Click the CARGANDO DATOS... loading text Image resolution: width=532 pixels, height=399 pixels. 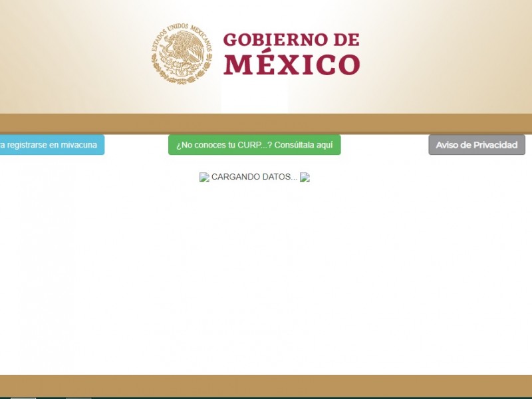pos(254,177)
